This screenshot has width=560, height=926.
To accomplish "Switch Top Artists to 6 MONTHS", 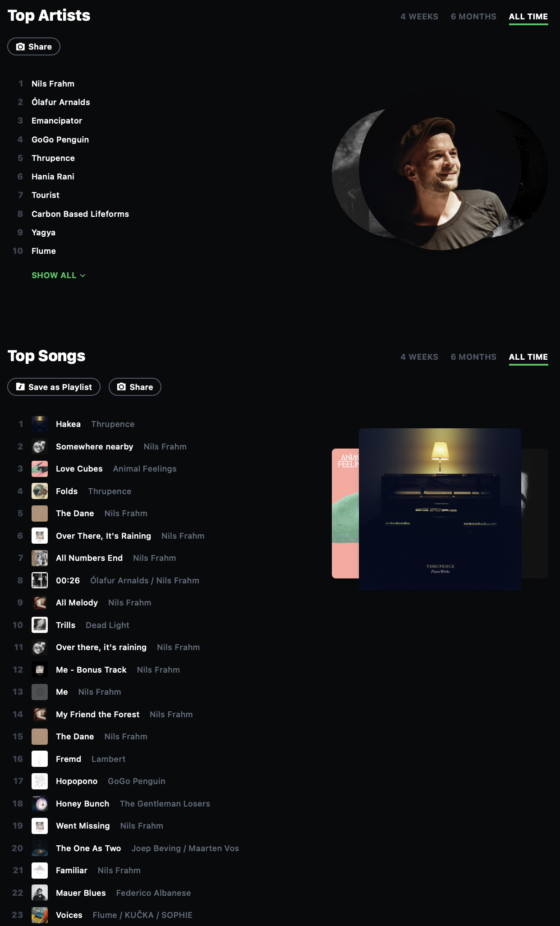I will tap(473, 17).
